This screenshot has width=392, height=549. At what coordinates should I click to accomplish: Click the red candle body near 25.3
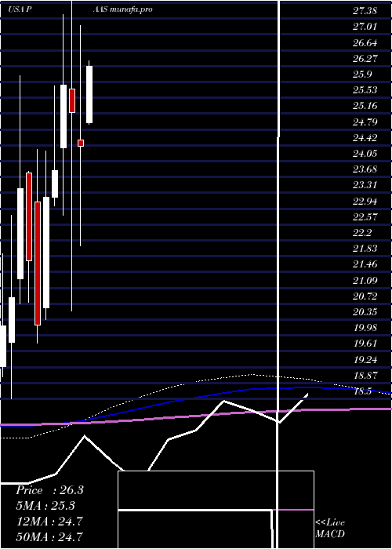72,100
